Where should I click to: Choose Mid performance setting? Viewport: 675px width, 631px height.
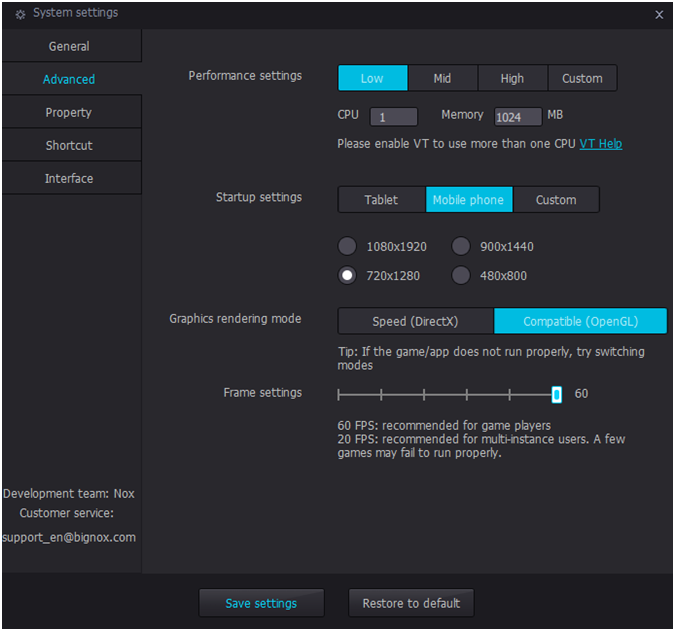442,78
